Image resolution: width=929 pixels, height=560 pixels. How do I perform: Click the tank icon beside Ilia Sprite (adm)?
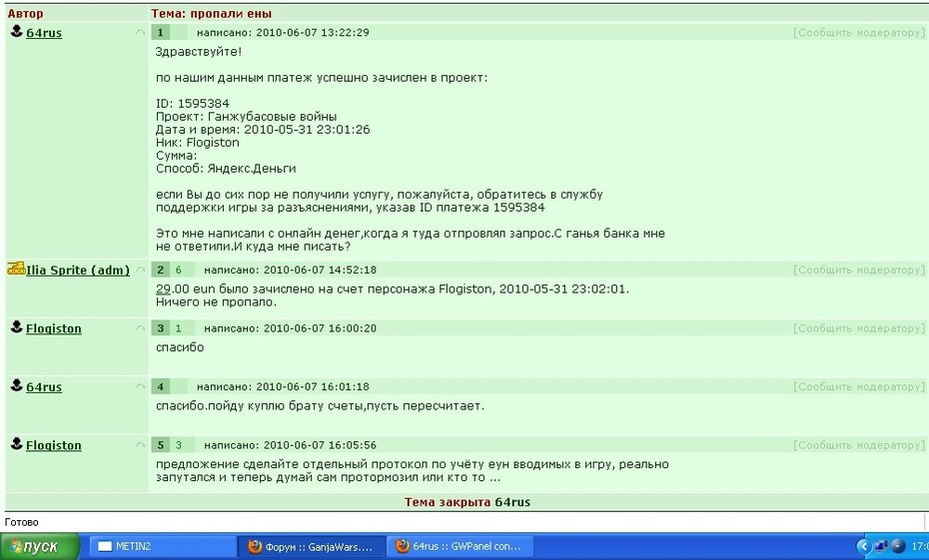click(16, 269)
